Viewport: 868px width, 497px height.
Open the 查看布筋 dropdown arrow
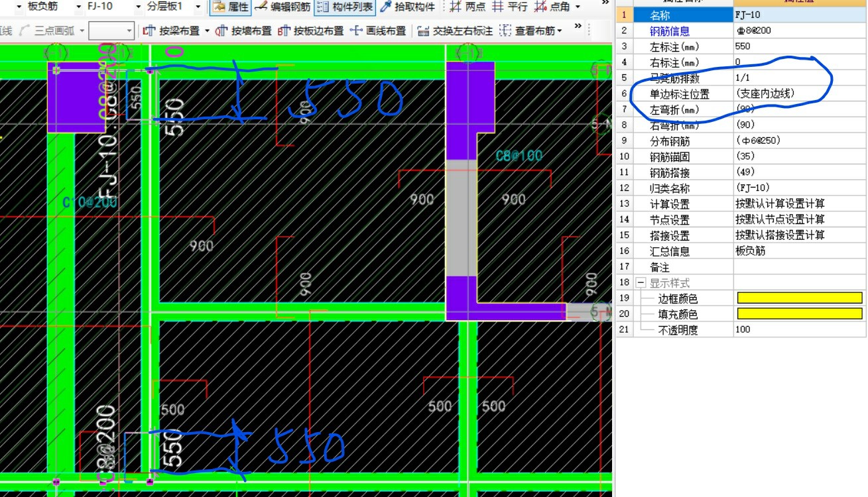click(x=560, y=30)
